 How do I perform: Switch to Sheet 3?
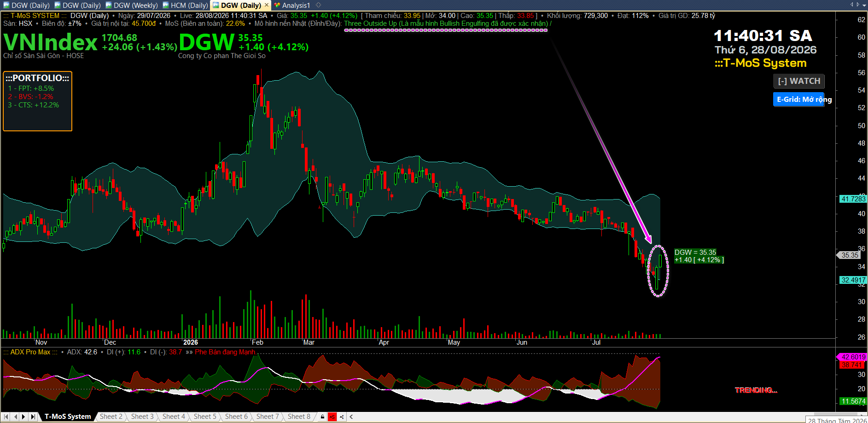[x=142, y=417]
